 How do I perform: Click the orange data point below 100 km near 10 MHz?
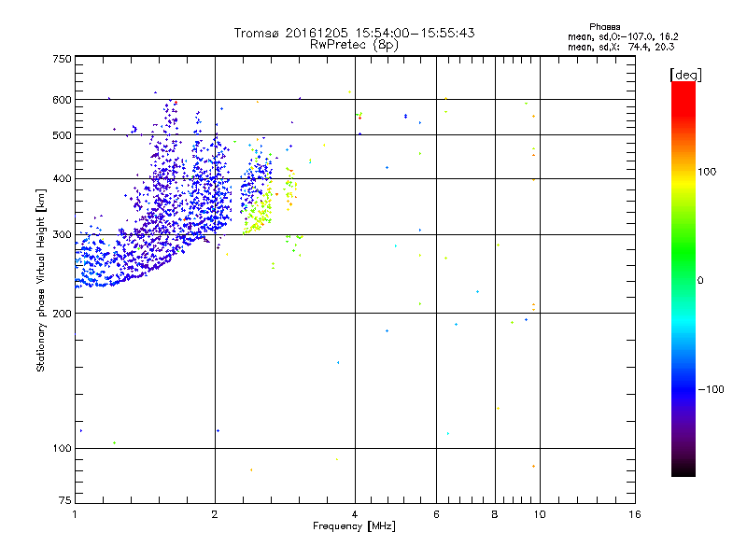click(533, 466)
